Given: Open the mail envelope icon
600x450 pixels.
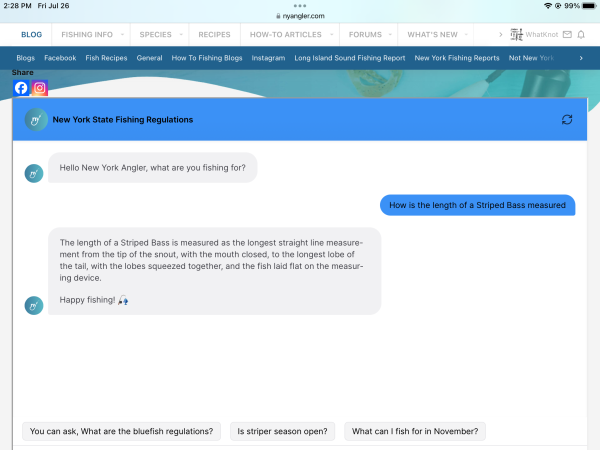Looking at the screenshot, I should 567,34.
